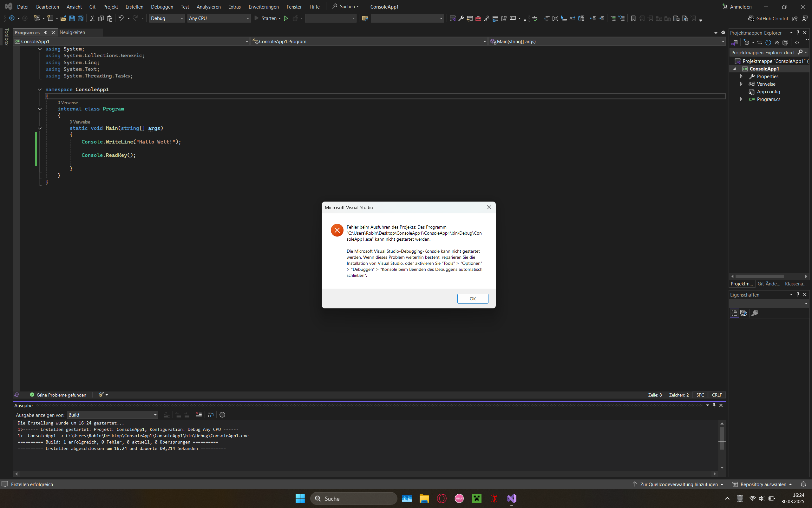Open the Debug configuration dropdown

pos(167,18)
